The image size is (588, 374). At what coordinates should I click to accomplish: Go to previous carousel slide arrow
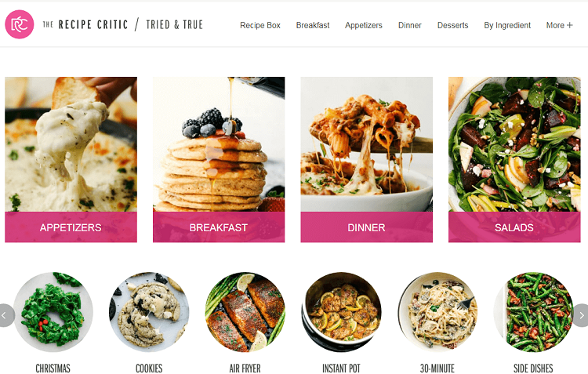[x=5, y=315]
